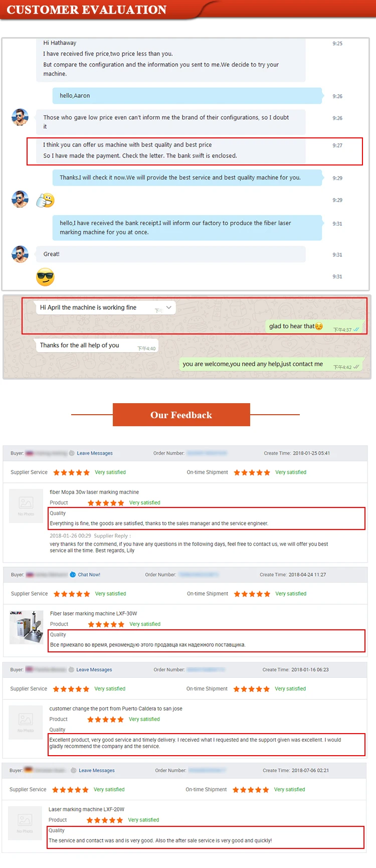Click first review's Supplier Service star rating

(71, 472)
